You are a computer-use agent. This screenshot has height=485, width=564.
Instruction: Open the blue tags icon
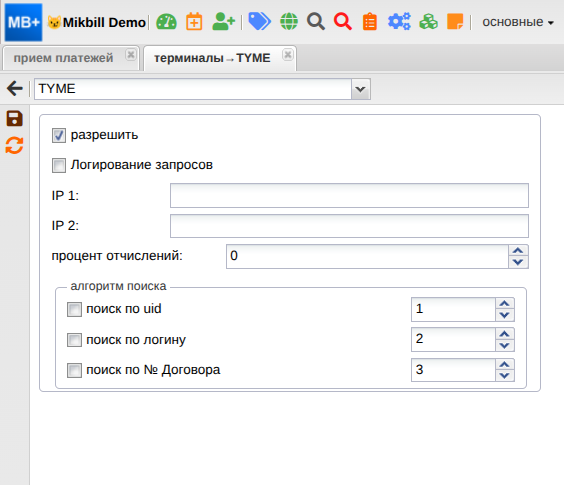click(260, 22)
